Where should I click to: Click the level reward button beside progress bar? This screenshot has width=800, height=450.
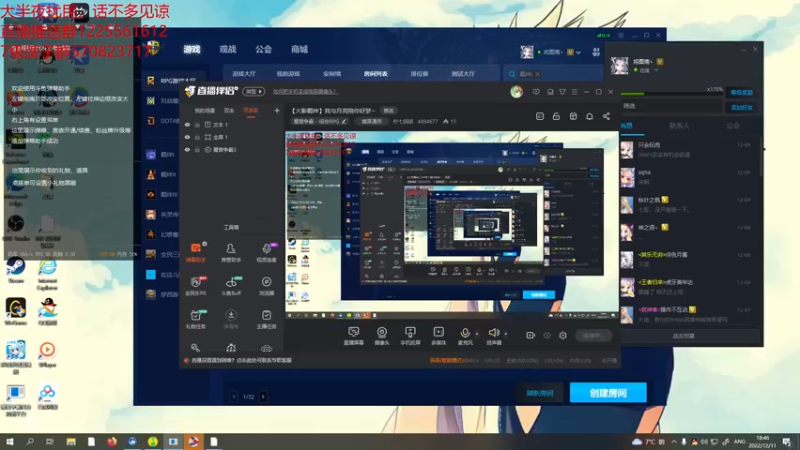[x=741, y=92]
